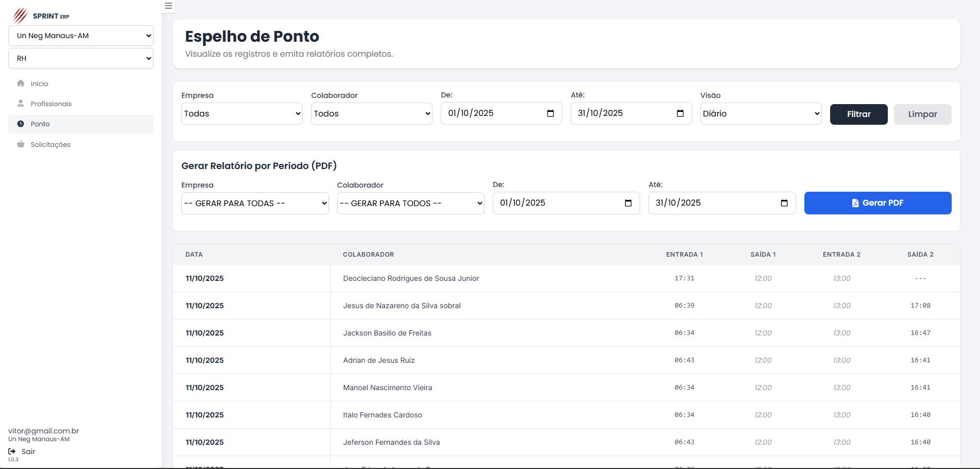
Task: Open calendar picker in filter De date
Action: (550, 113)
